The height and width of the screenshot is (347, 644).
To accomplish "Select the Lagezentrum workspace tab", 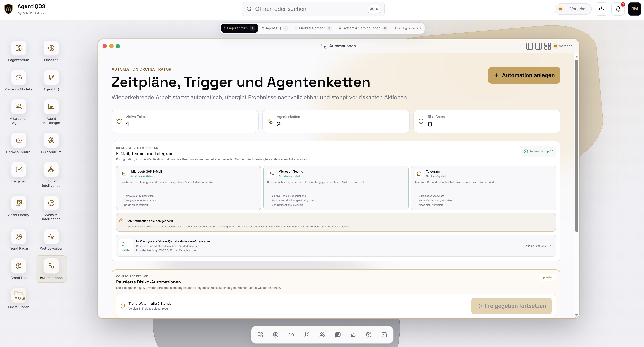I will pos(239,28).
